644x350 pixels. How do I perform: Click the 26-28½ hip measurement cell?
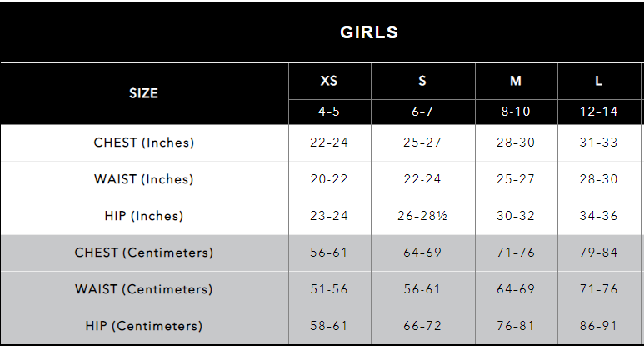pyautogui.click(x=422, y=216)
